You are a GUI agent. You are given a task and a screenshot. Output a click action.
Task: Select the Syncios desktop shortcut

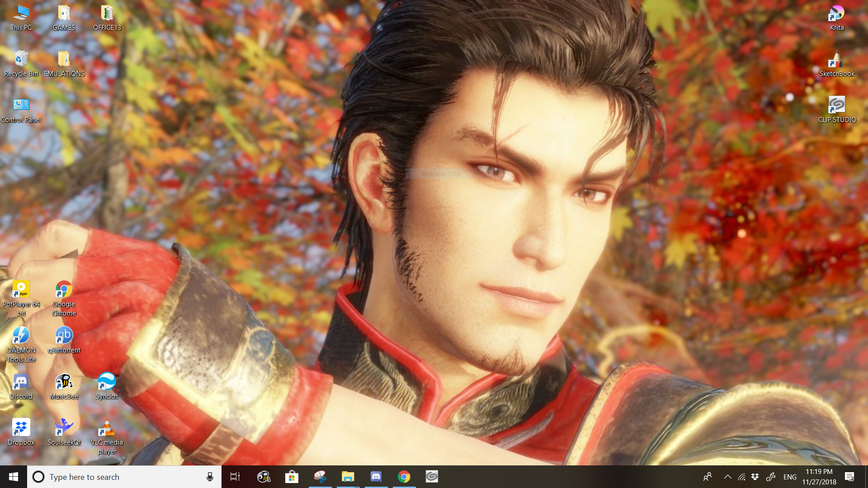pos(107,387)
